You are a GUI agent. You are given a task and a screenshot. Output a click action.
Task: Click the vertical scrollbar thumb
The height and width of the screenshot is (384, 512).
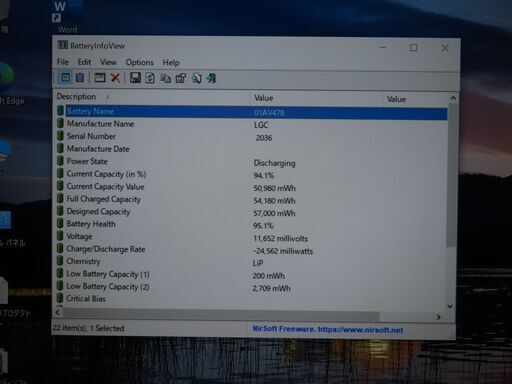452,175
